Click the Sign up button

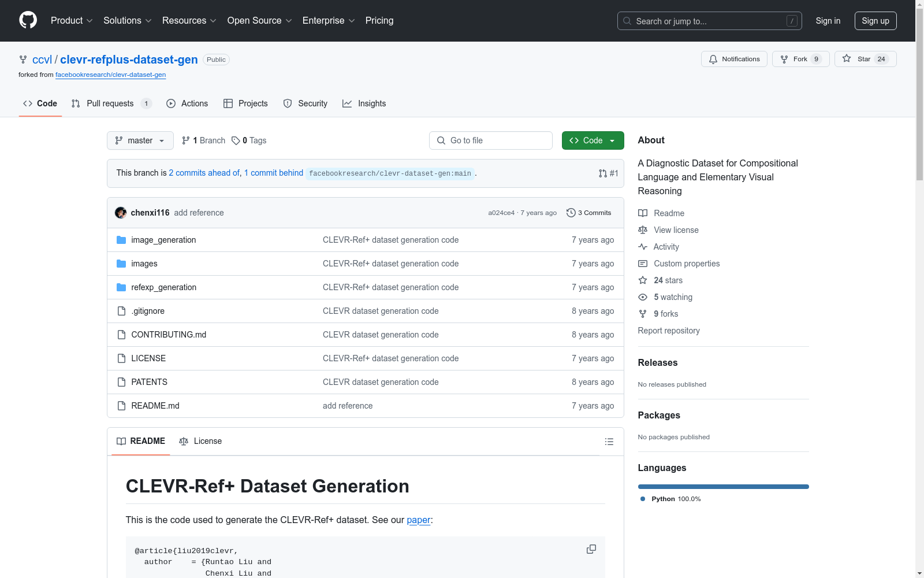[x=875, y=21]
